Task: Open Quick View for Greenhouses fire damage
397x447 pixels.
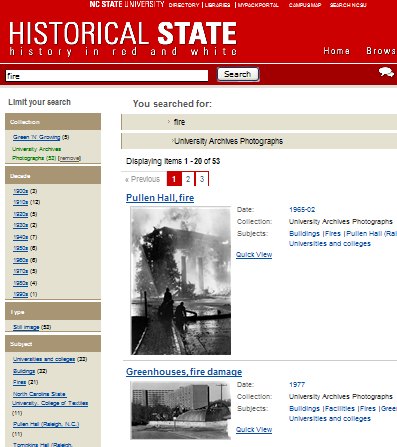Action: pyautogui.click(x=254, y=430)
